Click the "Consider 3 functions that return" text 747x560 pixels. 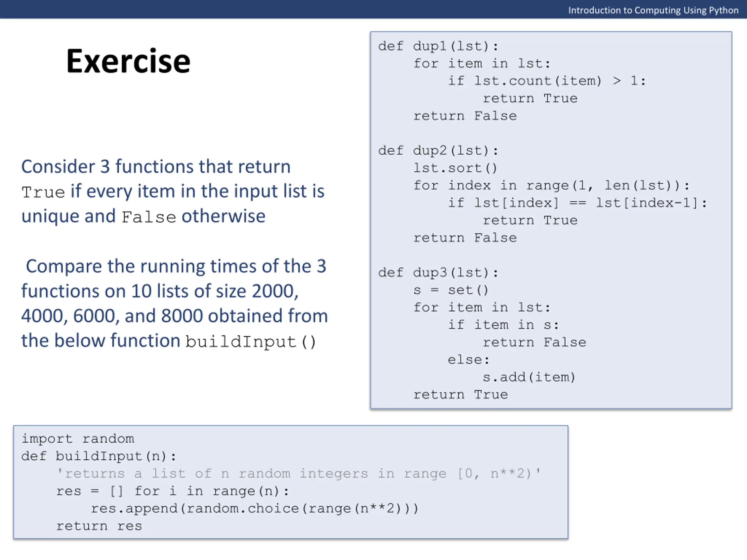(156, 167)
